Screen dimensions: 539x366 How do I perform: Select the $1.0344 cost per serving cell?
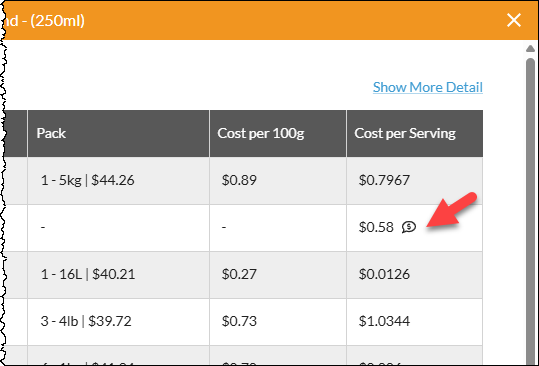(x=415, y=322)
